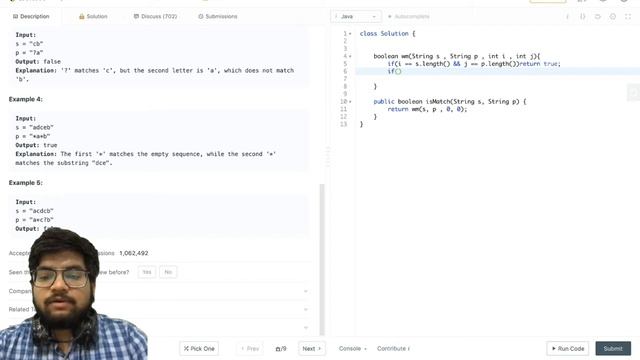Click 'class Solution {' code line

point(387,34)
